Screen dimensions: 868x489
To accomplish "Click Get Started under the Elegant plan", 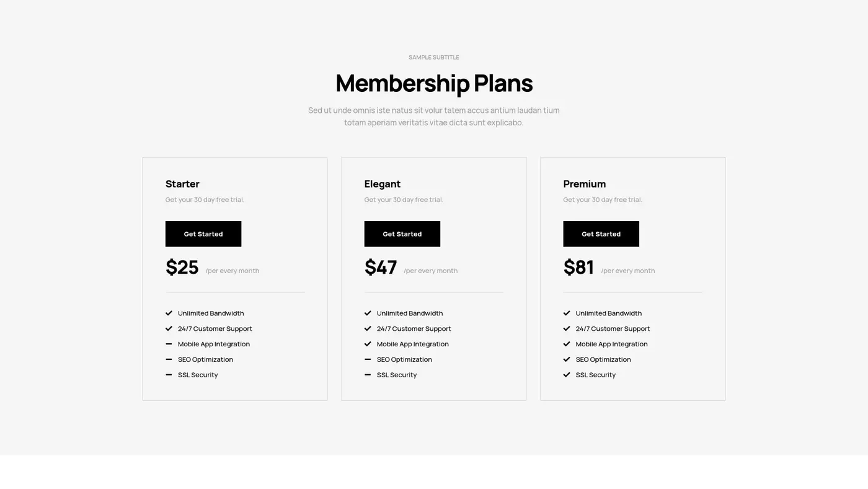I will coord(402,234).
